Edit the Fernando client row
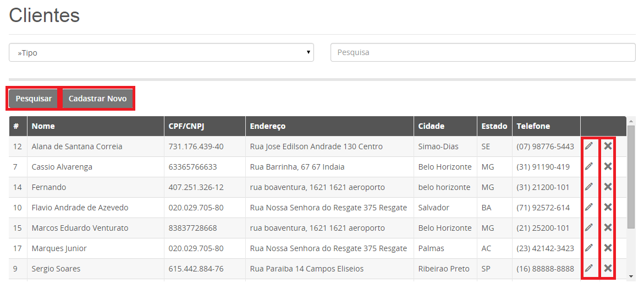This screenshot has height=288, width=644. tap(589, 187)
